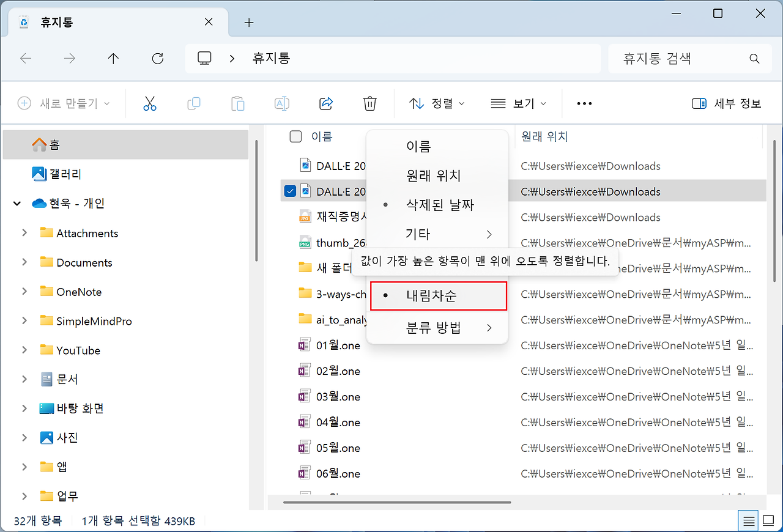This screenshot has height=532, width=783.
Task: Click the Cut scissors icon
Action: (x=150, y=103)
